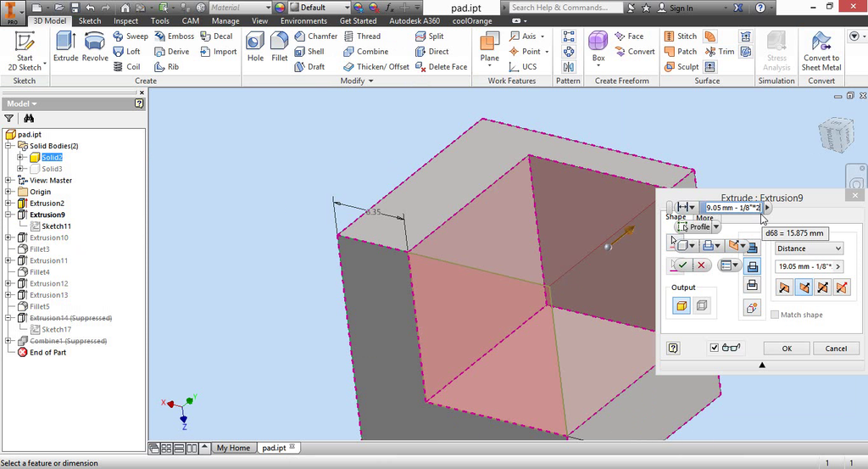Open the Environments ribbon tab

tap(303, 21)
